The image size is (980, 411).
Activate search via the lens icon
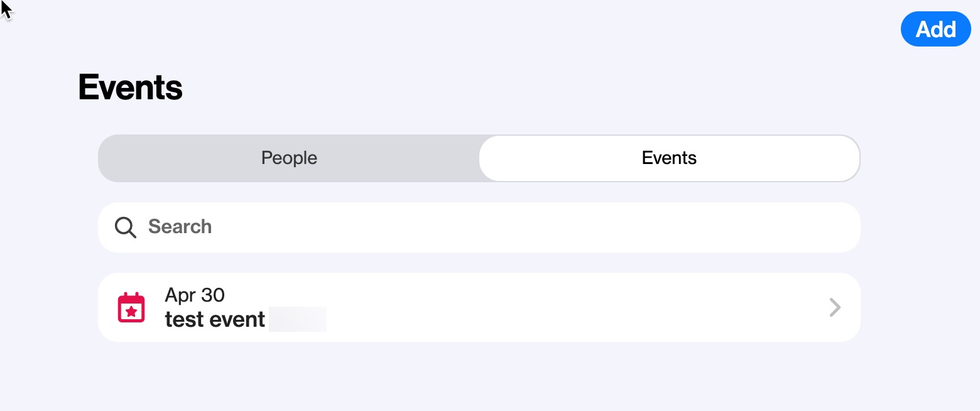(126, 227)
